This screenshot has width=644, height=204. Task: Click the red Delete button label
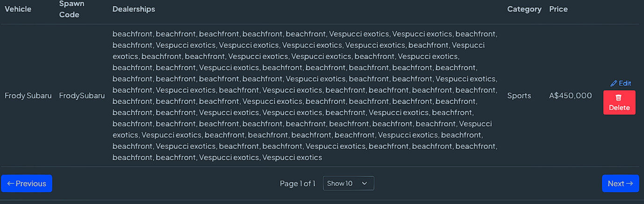tap(619, 108)
